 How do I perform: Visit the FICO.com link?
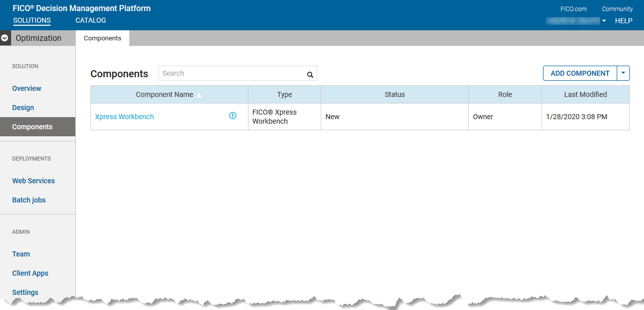coord(573,9)
